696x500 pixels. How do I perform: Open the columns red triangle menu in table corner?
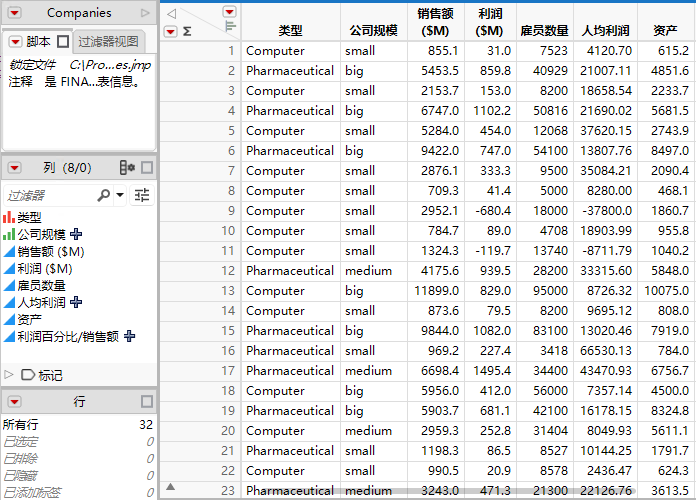[x=229, y=12]
